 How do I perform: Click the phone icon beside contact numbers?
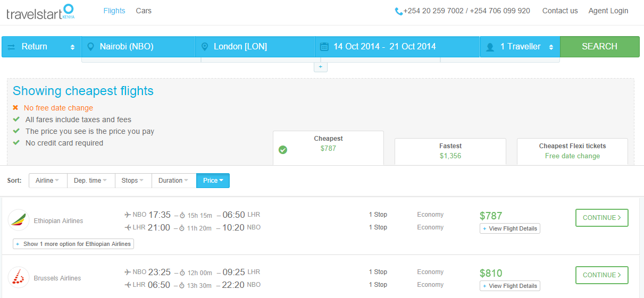(x=399, y=11)
